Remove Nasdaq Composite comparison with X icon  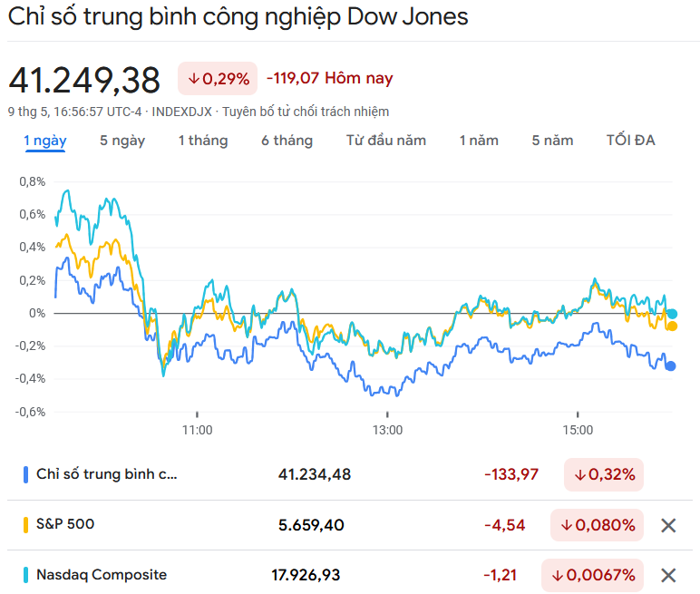pos(668,575)
